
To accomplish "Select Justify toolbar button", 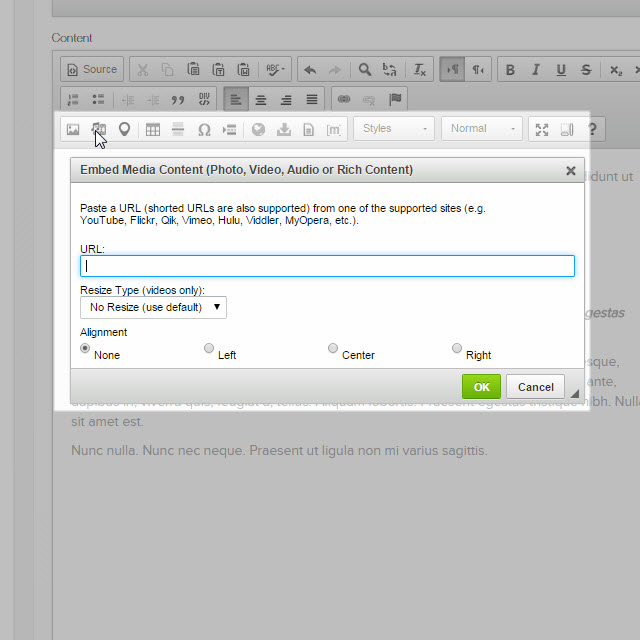I will (x=312, y=99).
